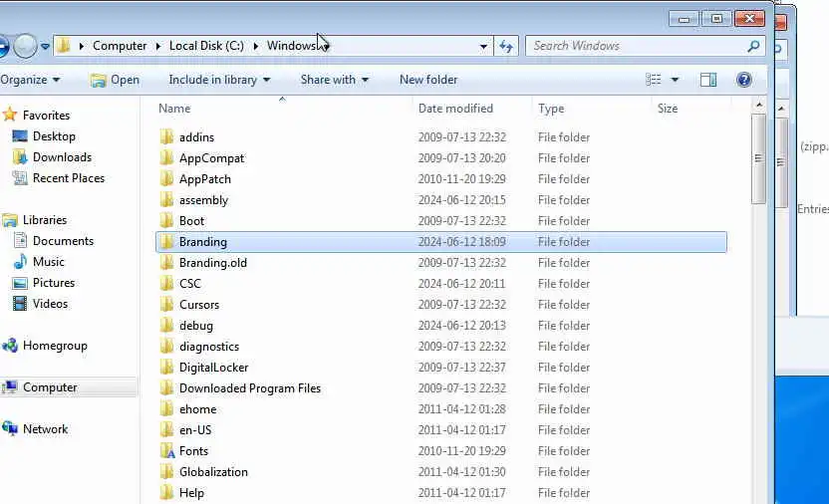The height and width of the screenshot is (504, 829).
Task: Open the Share with menu
Action: 335,80
